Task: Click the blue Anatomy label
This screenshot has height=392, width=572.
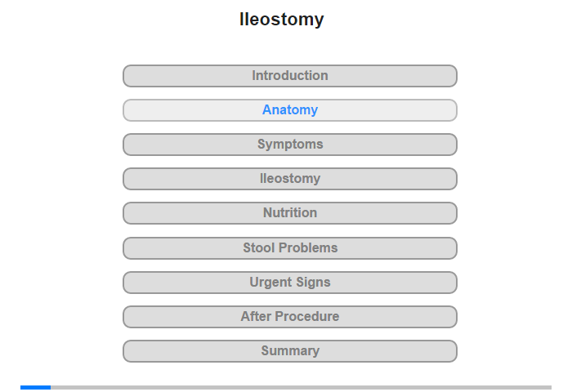Action: [x=290, y=110]
